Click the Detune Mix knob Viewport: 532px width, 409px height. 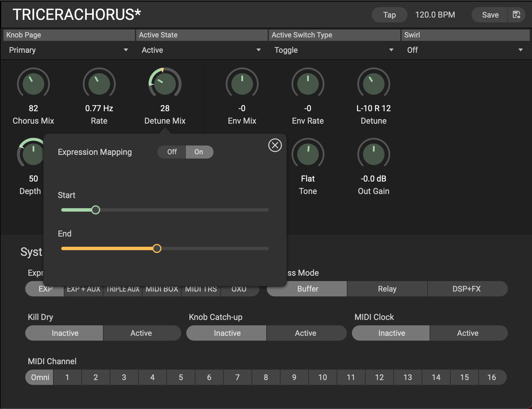(165, 84)
